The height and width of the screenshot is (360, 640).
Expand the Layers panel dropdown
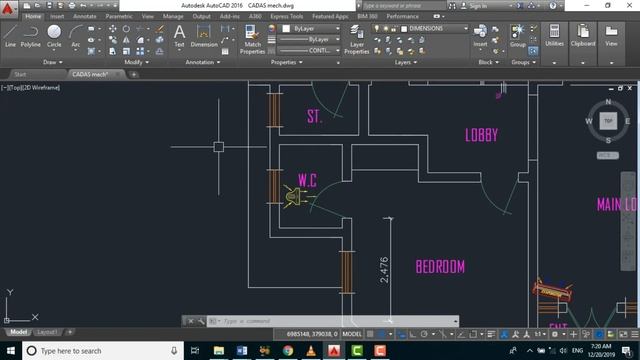(406, 62)
